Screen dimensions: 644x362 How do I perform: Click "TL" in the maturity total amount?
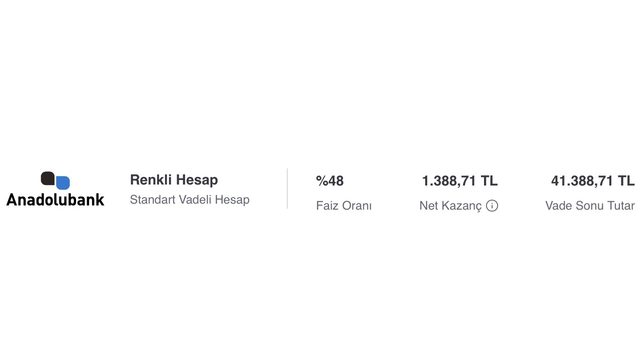[x=626, y=181]
